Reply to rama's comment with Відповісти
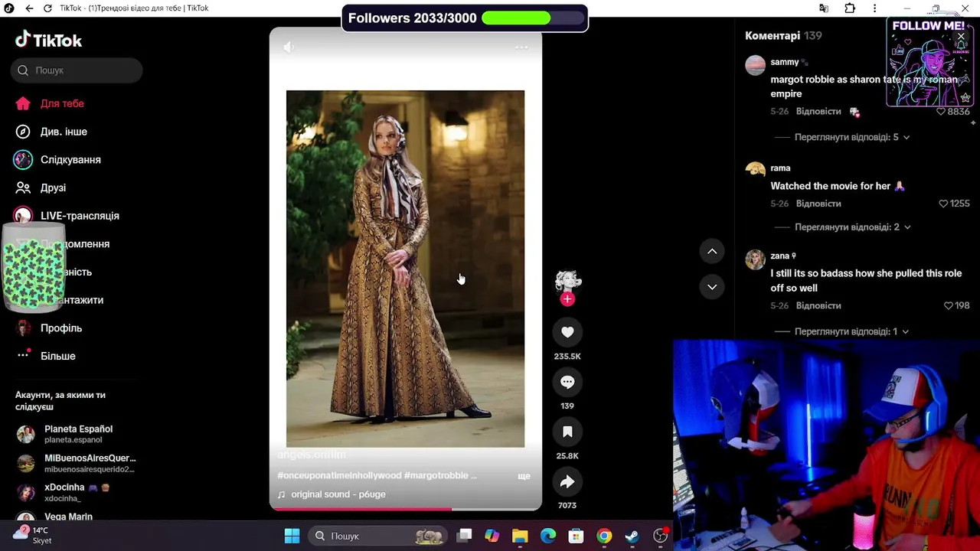 click(x=818, y=204)
